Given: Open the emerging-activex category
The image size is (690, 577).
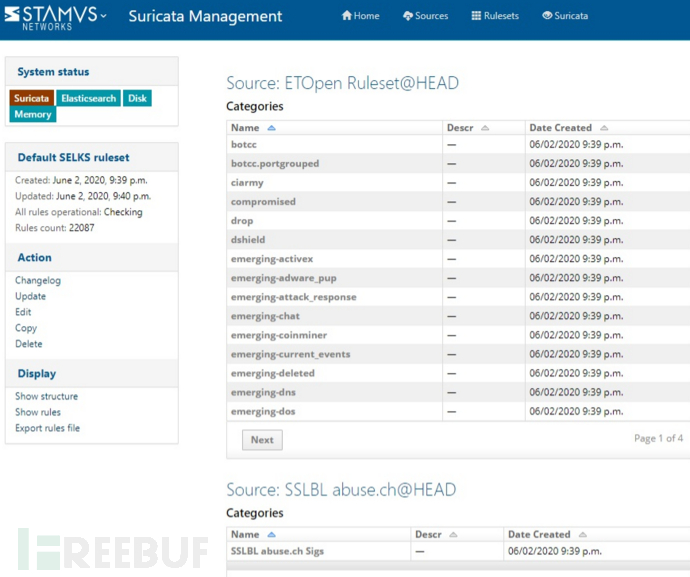Looking at the screenshot, I should click(272, 259).
